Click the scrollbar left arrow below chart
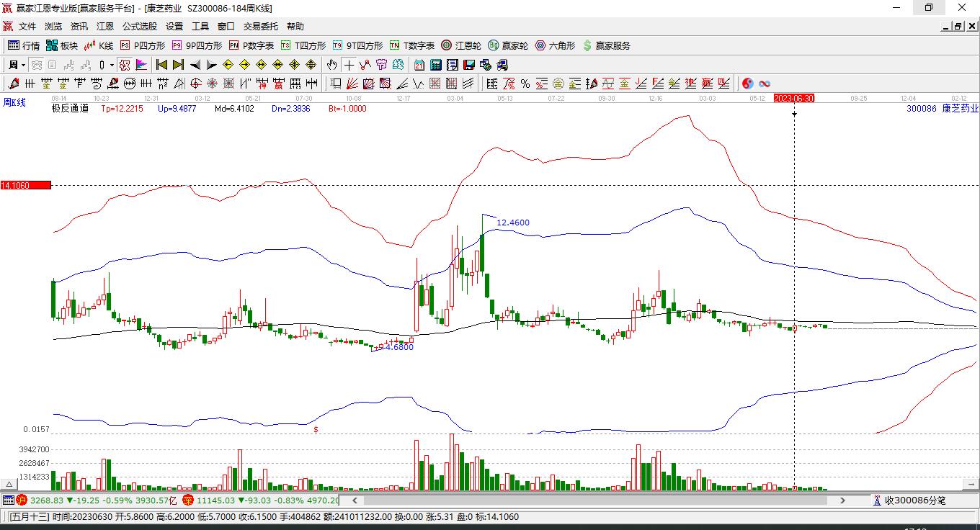 click(354, 500)
